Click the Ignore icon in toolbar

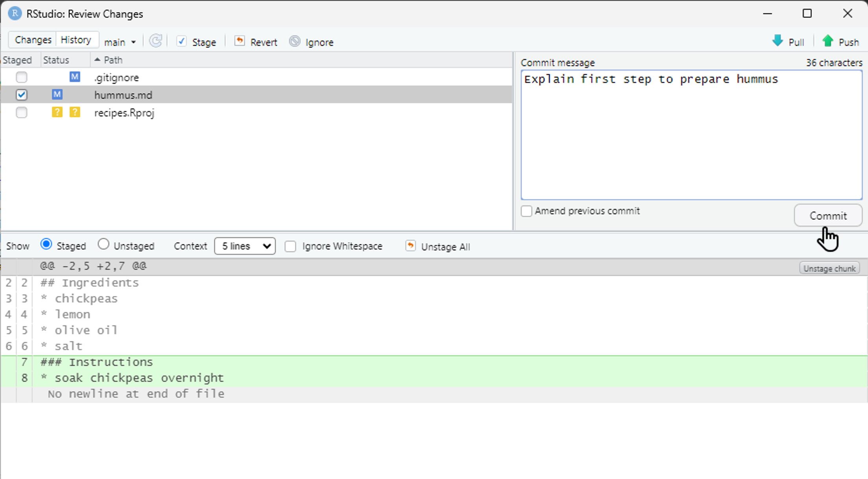point(294,41)
